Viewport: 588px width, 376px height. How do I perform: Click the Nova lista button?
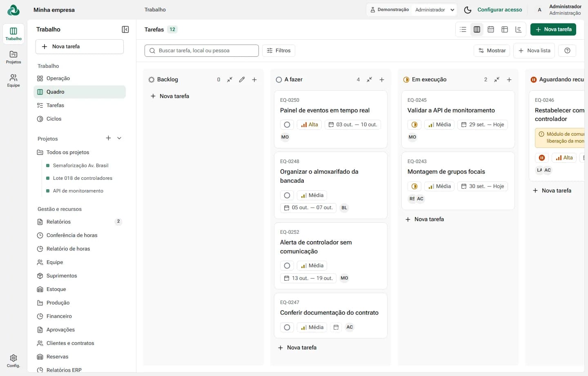coord(534,51)
